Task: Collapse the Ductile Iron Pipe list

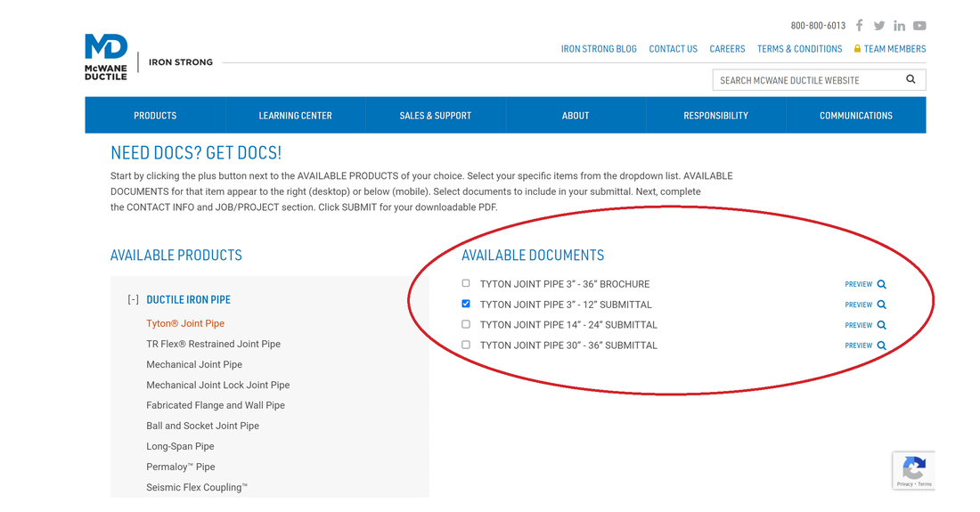Action: [x=133, y=300]
